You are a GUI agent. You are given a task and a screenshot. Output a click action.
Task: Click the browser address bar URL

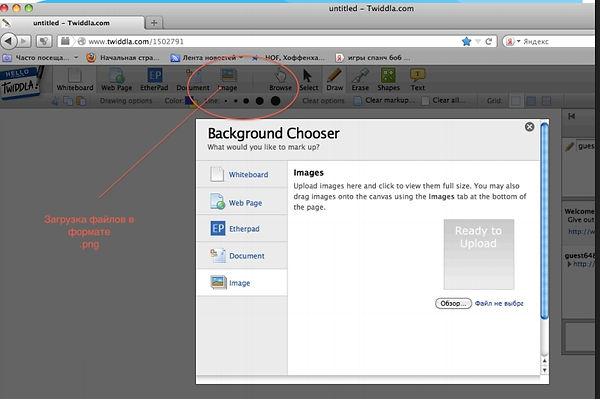coord(136,41)
